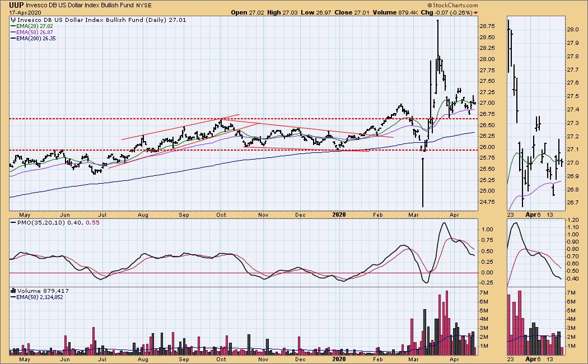The height and width of the screenshot is (364, 588).
Task: Click the price bar icon before legend title
Action: (13, 20)
